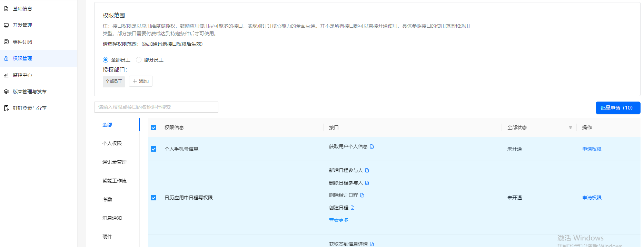The image size is (644, 247).
Task: Click 未开通 status in 日历应用中日程写权限 row
Action: (515, 198)
